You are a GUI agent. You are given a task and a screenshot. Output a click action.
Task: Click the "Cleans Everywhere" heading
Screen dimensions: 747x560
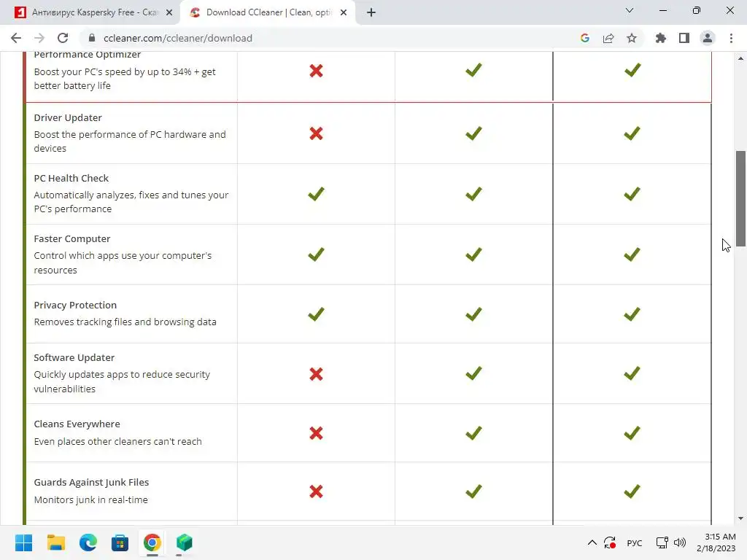tap(77, 424)
